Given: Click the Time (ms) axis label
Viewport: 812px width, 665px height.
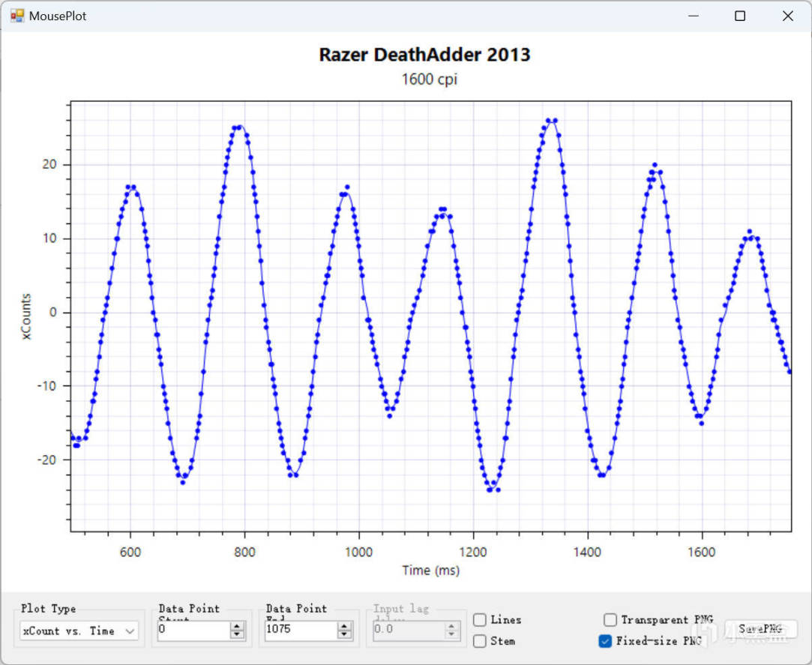Looking at the screenshot, I should click(x=430, y=571).
